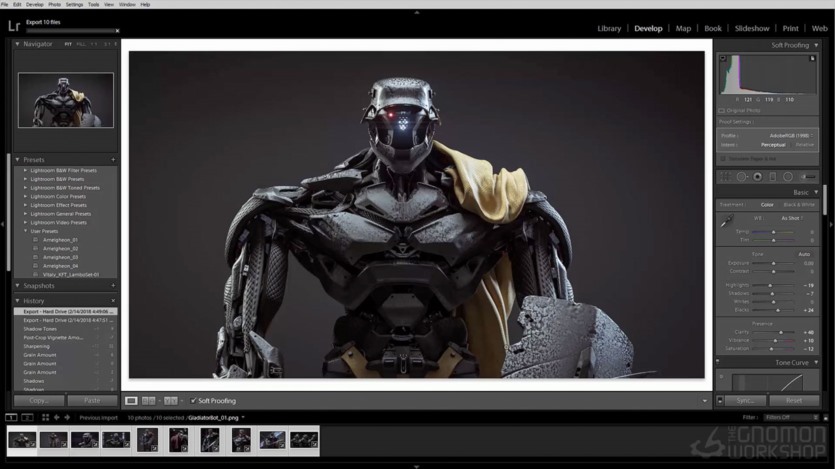Viewport: 835px width, 469px height.
Task: Select the Adjustment Brush tool icon
Action: pos(808,177)
